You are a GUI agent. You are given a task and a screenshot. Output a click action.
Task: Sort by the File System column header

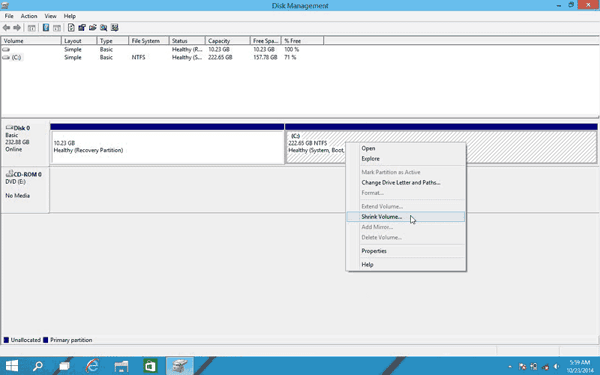(149, 41)
